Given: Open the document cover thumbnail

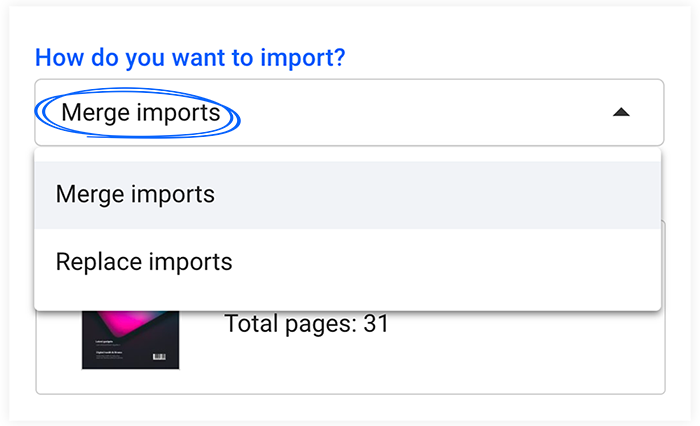Looking at the screenshot, I should pos(130,340).
